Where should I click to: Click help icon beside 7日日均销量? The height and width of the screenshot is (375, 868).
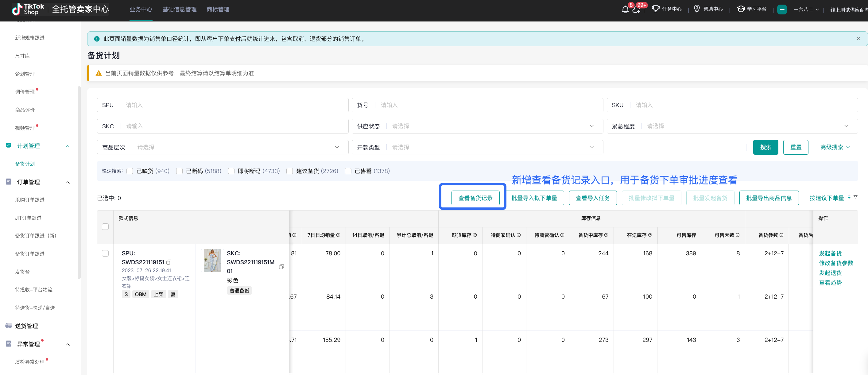(338, 235)
